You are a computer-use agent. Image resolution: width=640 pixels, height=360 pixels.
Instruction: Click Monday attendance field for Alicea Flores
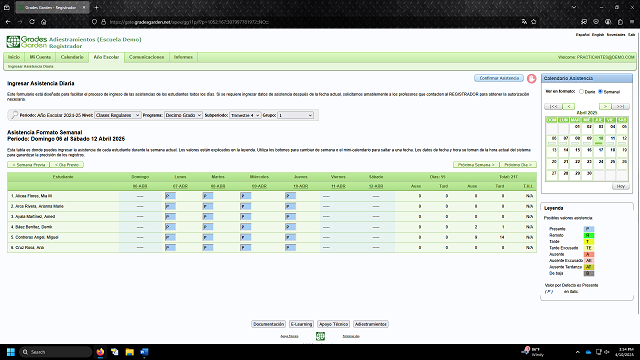(170, 196)
